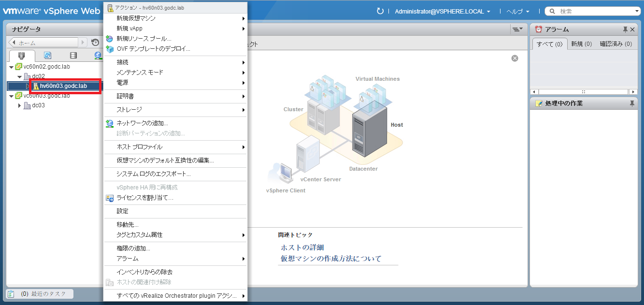The height and width of the screenshot is (305, 644).
Task: Open ホスト プロファイル submenu
Action: pos(175,147)
